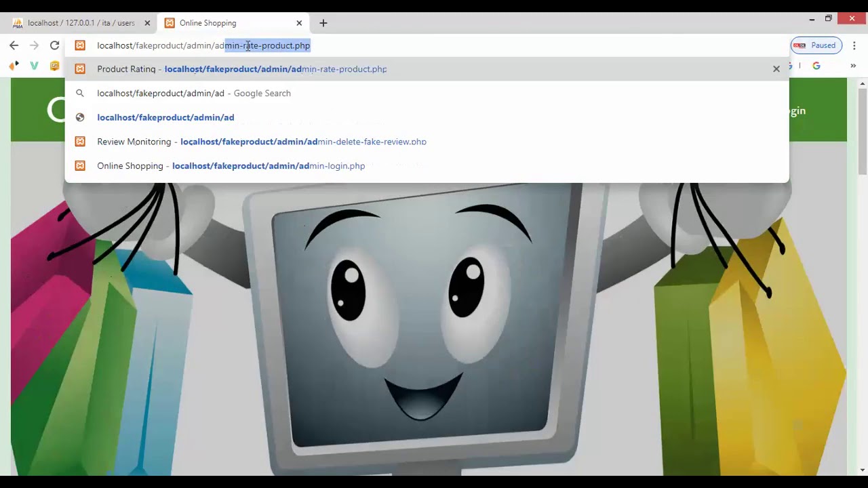Select Online Shopping admin-login.php suggestion
The height and width of the screenshot is (488, 868).
[x=427, y=166]
